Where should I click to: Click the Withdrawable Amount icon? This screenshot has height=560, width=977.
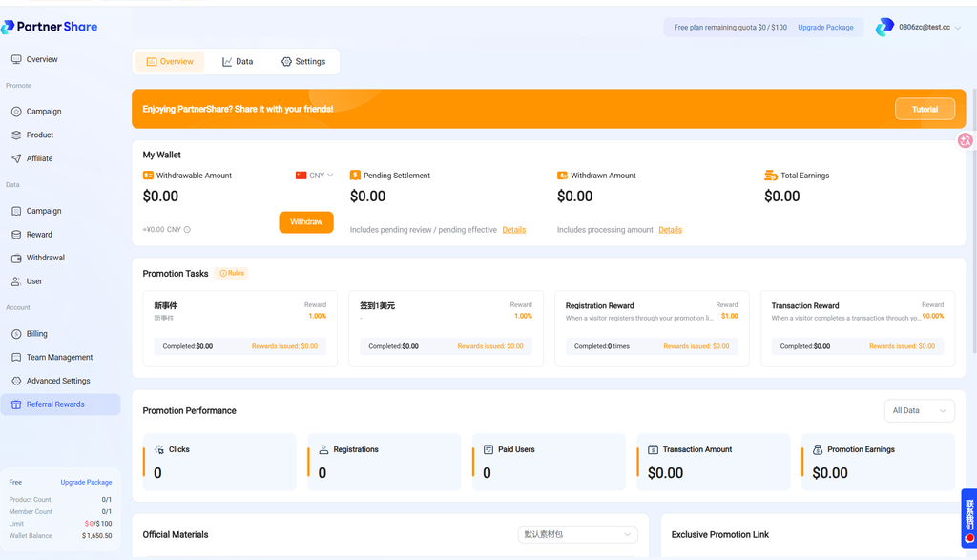[x=148, y=176]
